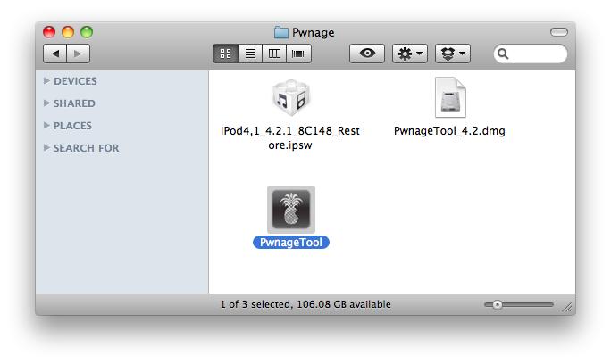Viewport: 611px width, 364px height.
Task: Click the iPod4,1_4.2.1_8C148_Restore.ipsw file name
Action: pyautogui.click(x=290, y=137)
